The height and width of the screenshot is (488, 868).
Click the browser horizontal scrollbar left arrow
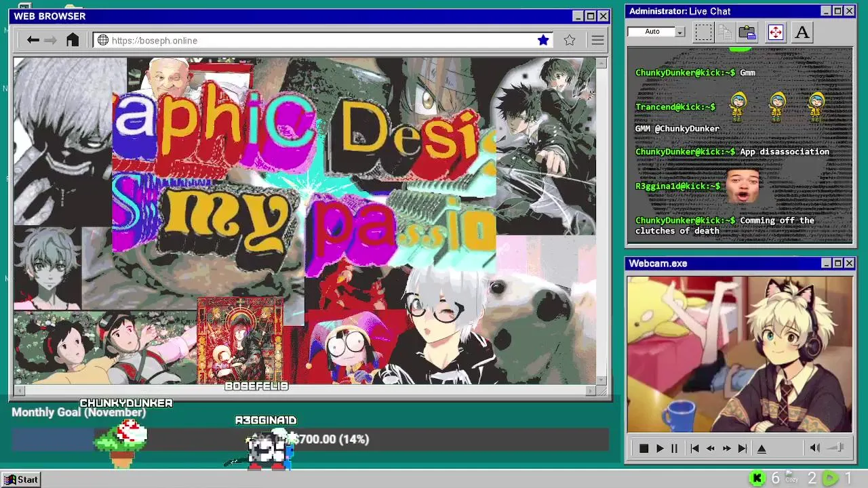[19, 390]
